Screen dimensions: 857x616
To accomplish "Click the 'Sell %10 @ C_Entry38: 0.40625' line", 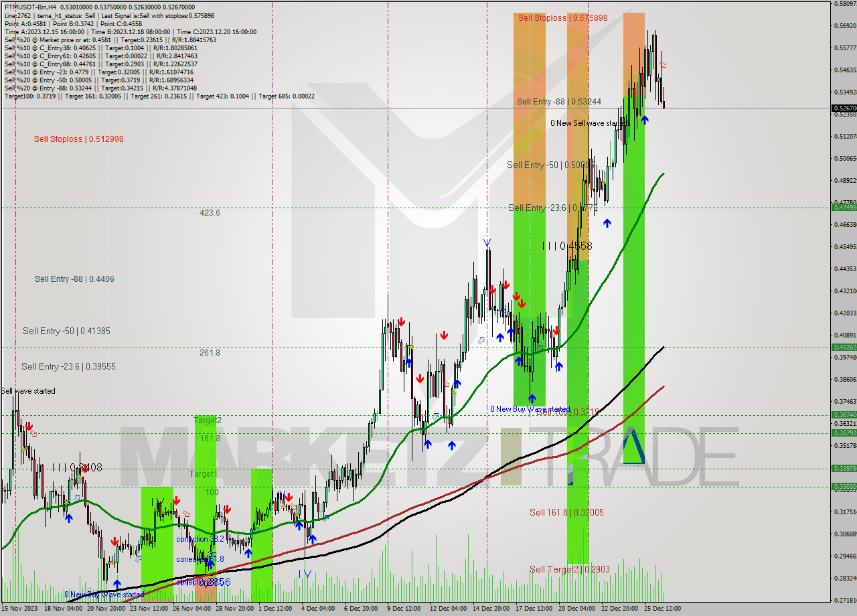I will pos(101,48).
